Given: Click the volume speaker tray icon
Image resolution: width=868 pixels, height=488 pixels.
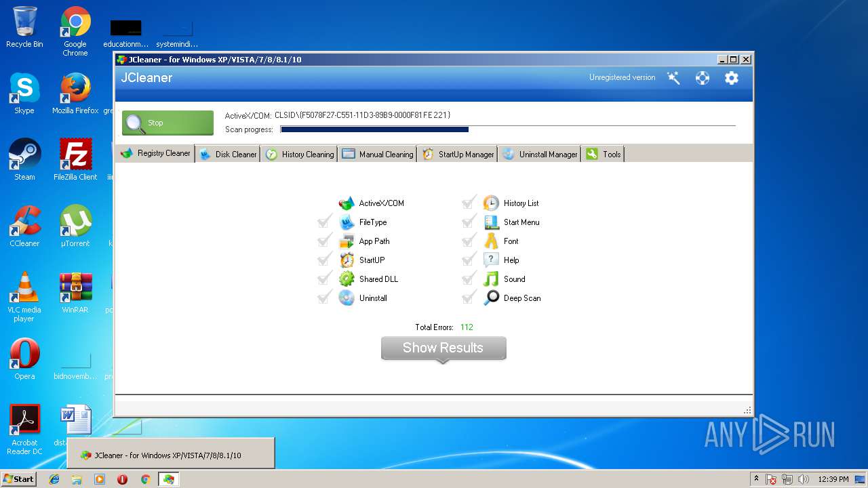Looking at the screenshot, I should (804, 479).
